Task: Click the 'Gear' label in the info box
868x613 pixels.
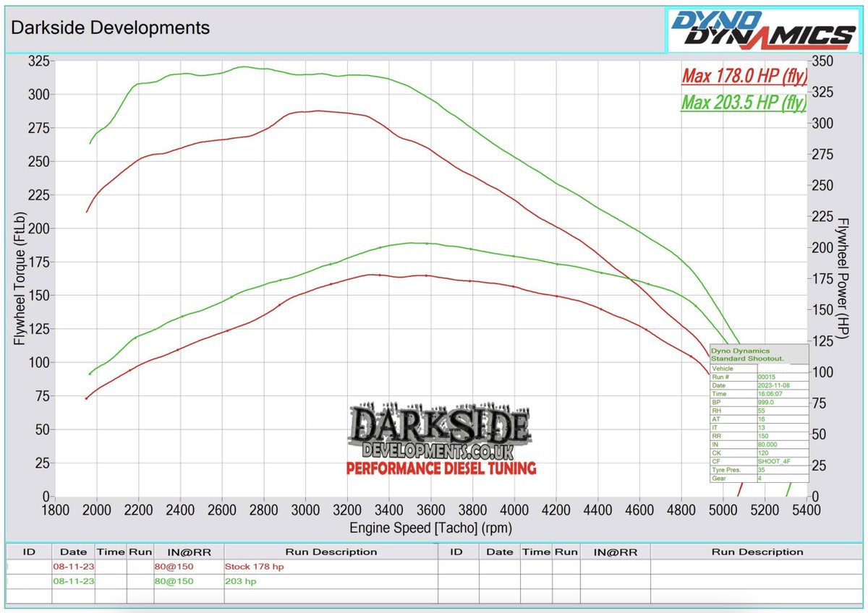Action: click(719, 479)
